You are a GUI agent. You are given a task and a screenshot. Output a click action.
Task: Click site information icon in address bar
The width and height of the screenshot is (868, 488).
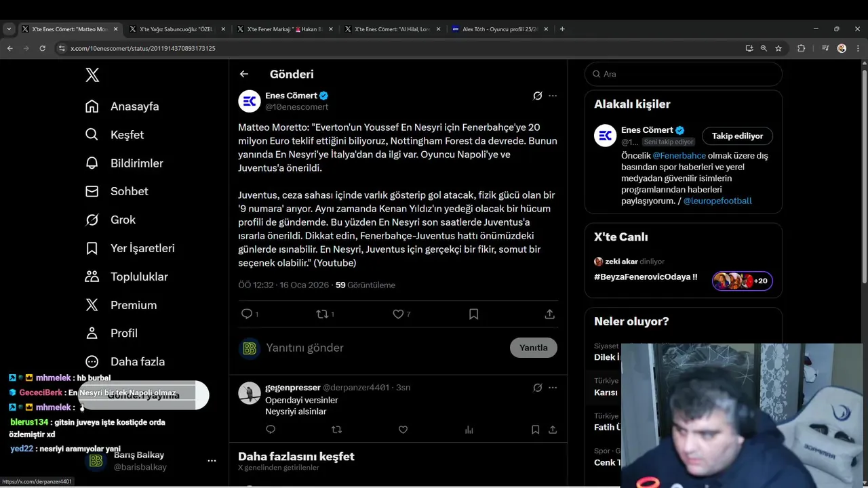tap(62, 48)
